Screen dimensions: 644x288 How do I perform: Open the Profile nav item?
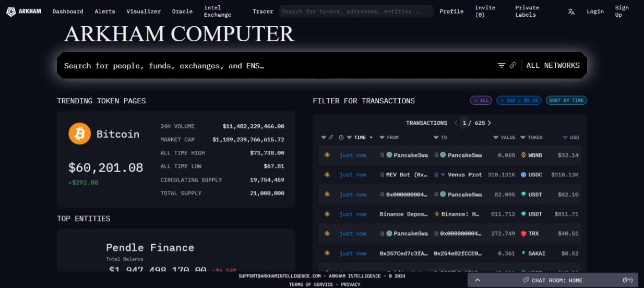click(451, 11)
